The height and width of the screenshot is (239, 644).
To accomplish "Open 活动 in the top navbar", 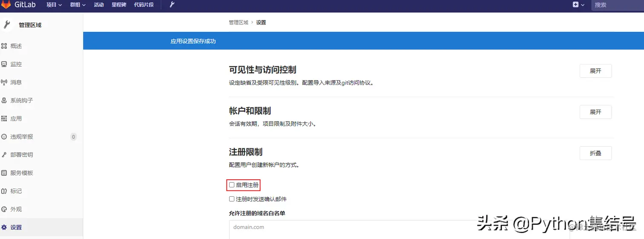I will (x=99, y=5).
